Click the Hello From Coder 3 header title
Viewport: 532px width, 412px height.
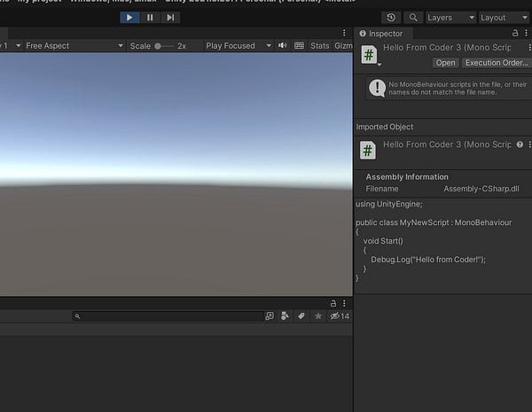(x=447, y=48)
